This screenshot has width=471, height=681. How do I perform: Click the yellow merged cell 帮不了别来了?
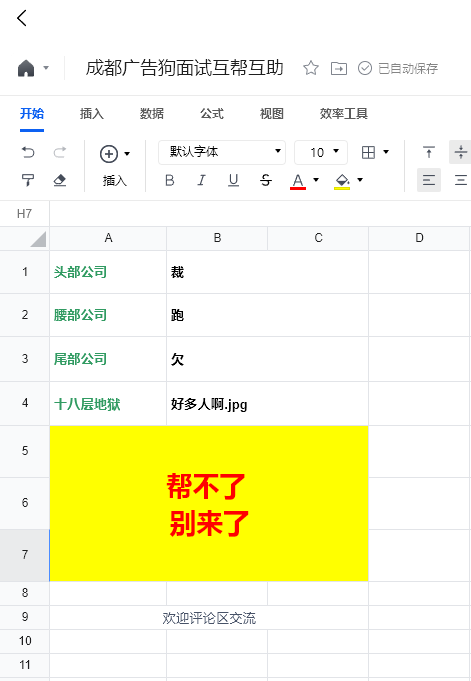[209, 503]
